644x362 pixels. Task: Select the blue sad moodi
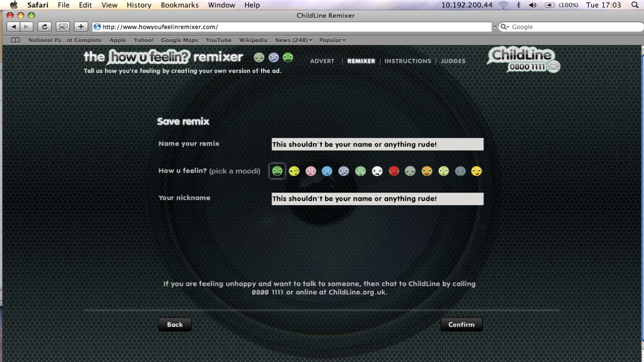327,171
